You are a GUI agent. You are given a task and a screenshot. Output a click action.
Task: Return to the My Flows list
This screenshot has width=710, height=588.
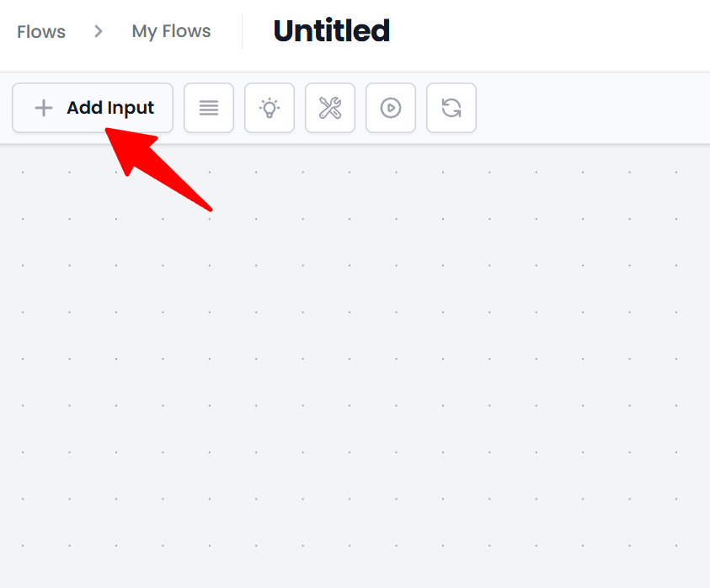point(171,32)
